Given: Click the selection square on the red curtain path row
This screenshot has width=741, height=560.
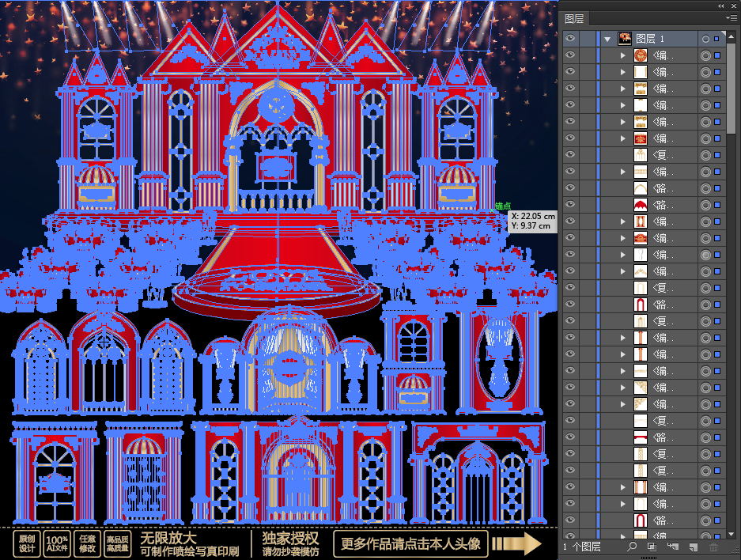Looking at the screenshot, I should coord(717,437).
